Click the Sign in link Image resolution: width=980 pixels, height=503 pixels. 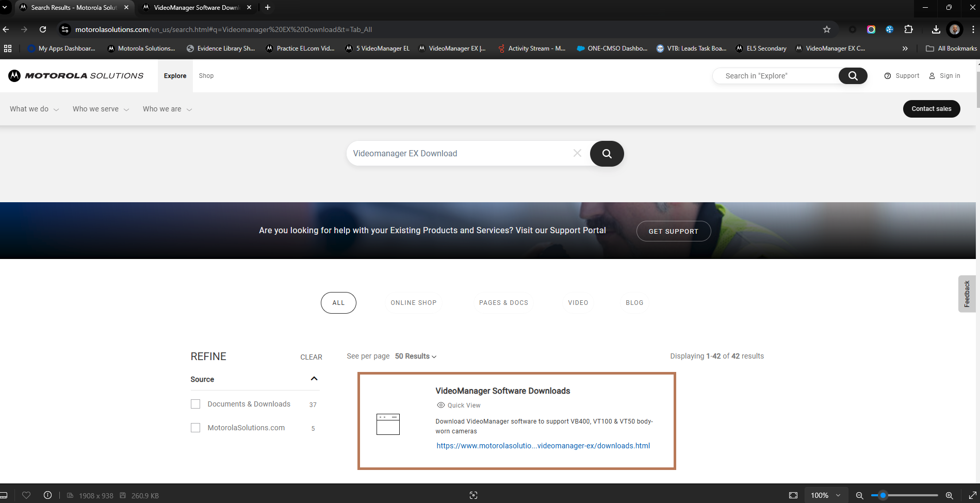[945, 76]
